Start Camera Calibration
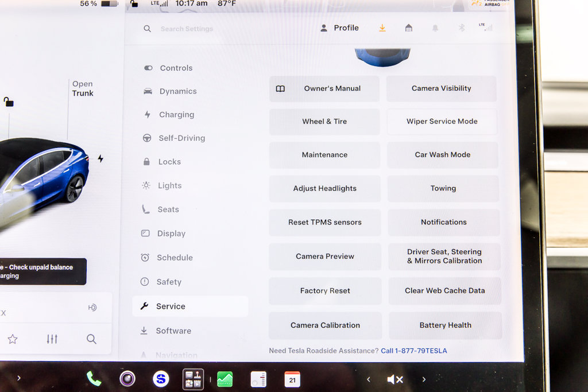 pos(325,325)
